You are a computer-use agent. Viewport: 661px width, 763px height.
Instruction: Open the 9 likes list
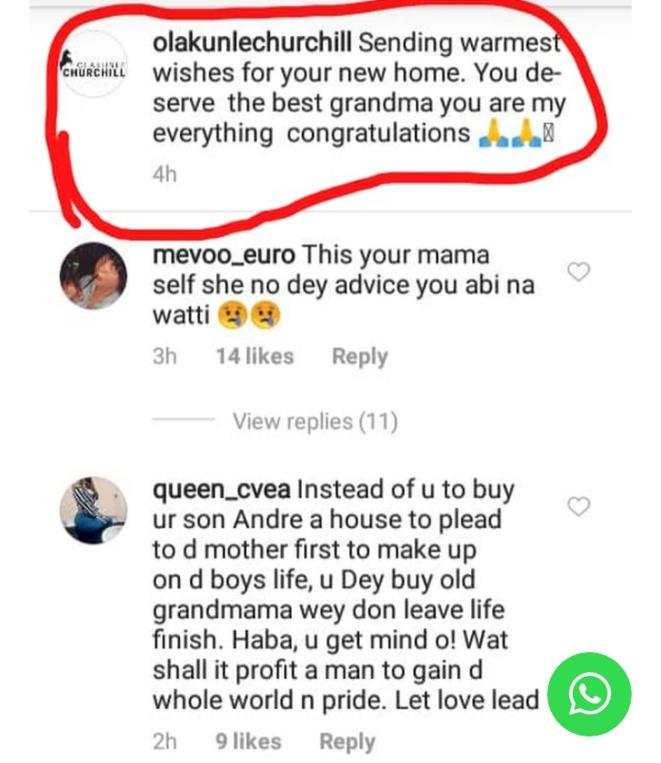click(248, 742)
